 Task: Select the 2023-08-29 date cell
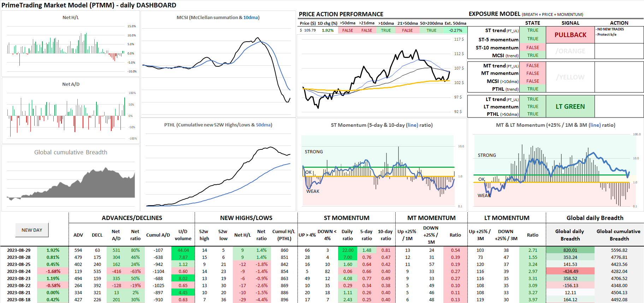tap(19, 250)
